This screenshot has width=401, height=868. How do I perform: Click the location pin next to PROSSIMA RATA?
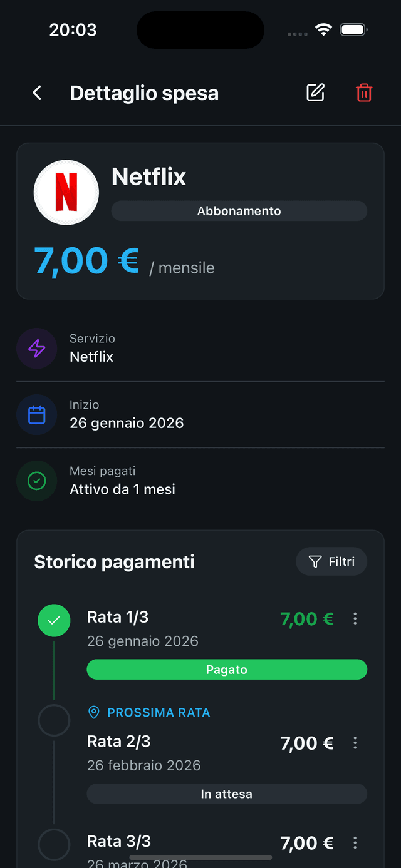point(95,712)
